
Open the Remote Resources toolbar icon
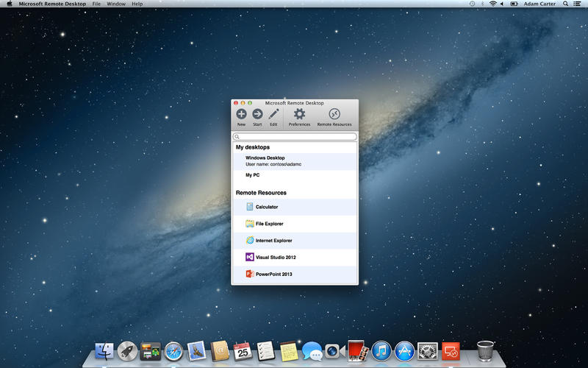click(334, 114)
